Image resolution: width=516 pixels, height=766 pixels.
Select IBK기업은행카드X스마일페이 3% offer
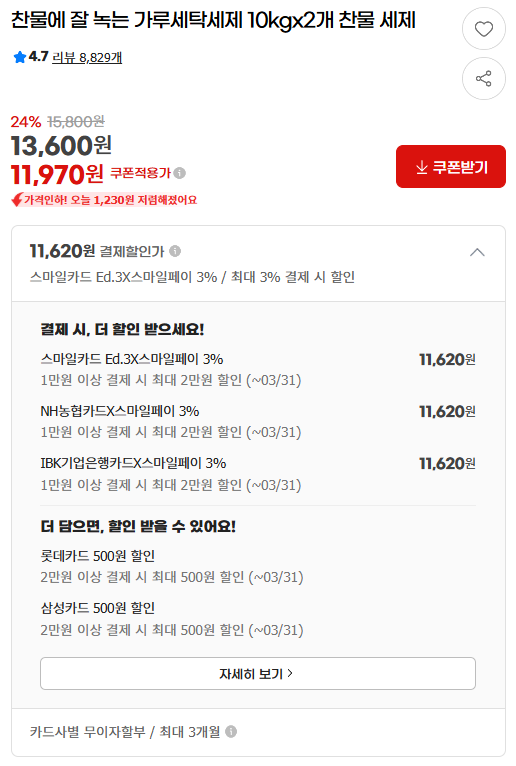point(258,474)
